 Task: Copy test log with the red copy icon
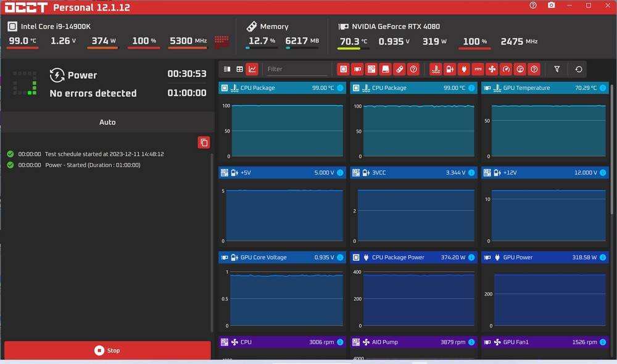tap(204, 143)
